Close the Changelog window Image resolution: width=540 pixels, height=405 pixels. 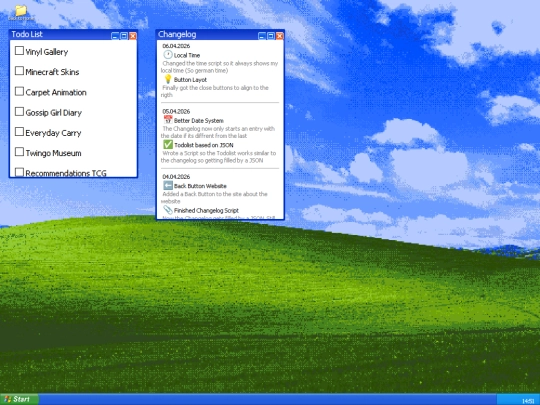pos(280,36)
